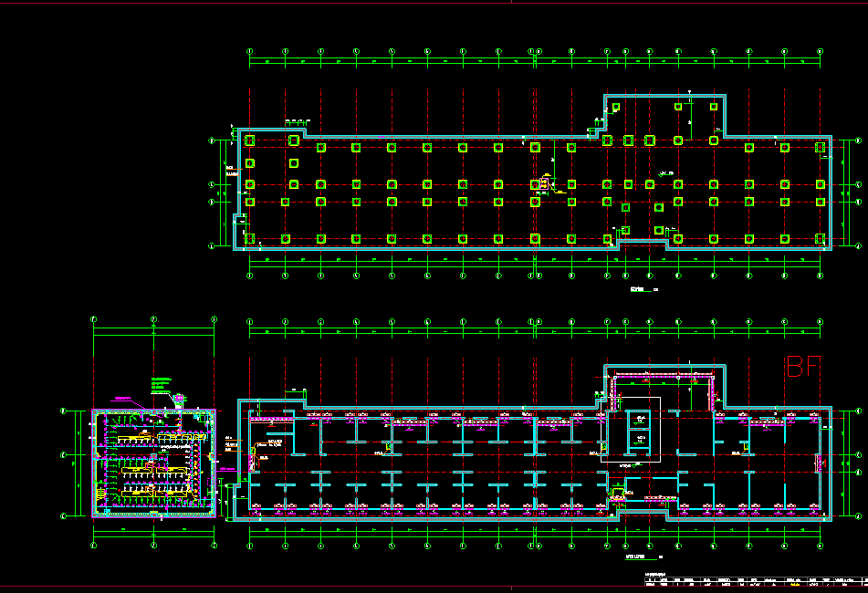Click the yellow-red detail in upper plan center
The image size is (868, 593).
[545, 185]
